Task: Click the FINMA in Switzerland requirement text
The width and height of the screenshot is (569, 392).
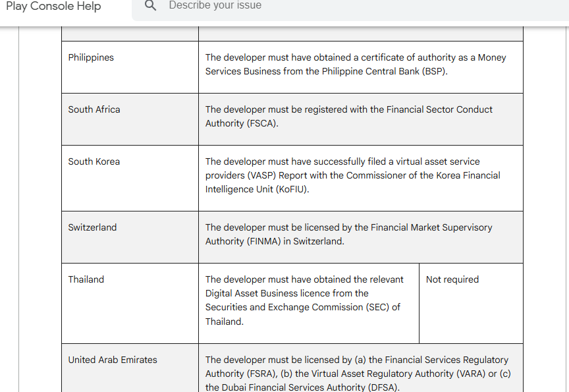Action: pyautogui.click(x=349, y=234)
